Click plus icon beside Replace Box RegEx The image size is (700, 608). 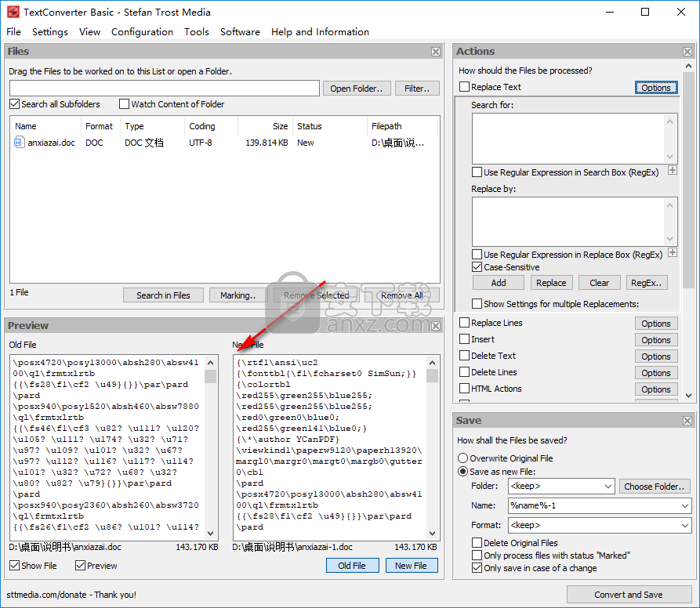tap(673, 252)
